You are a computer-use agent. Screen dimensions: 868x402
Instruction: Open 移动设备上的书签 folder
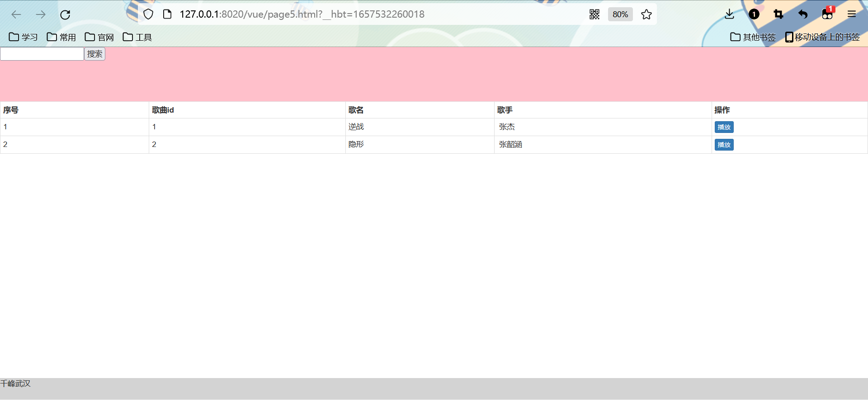[x=822, y=37]
